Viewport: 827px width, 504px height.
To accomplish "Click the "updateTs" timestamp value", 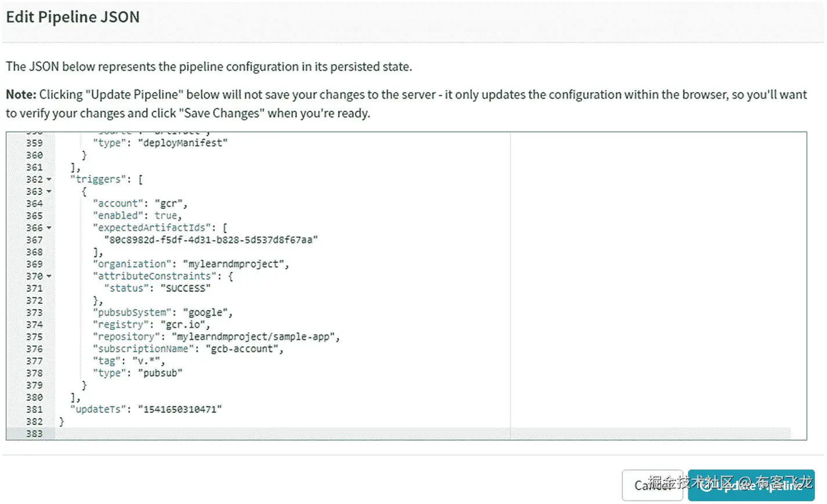I will click(180, 409).
